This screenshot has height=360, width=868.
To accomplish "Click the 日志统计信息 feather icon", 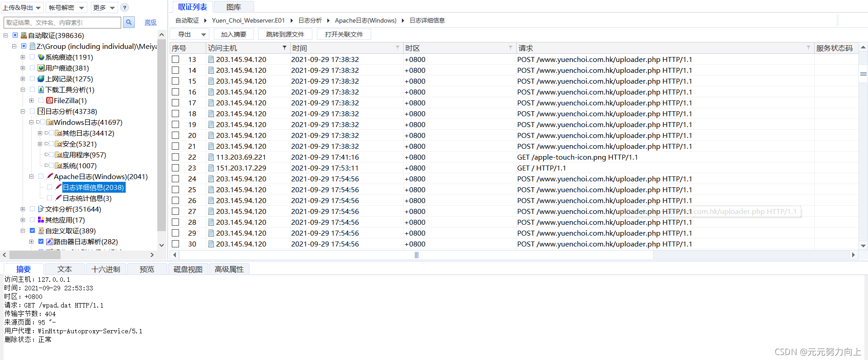I will (58, 198).
